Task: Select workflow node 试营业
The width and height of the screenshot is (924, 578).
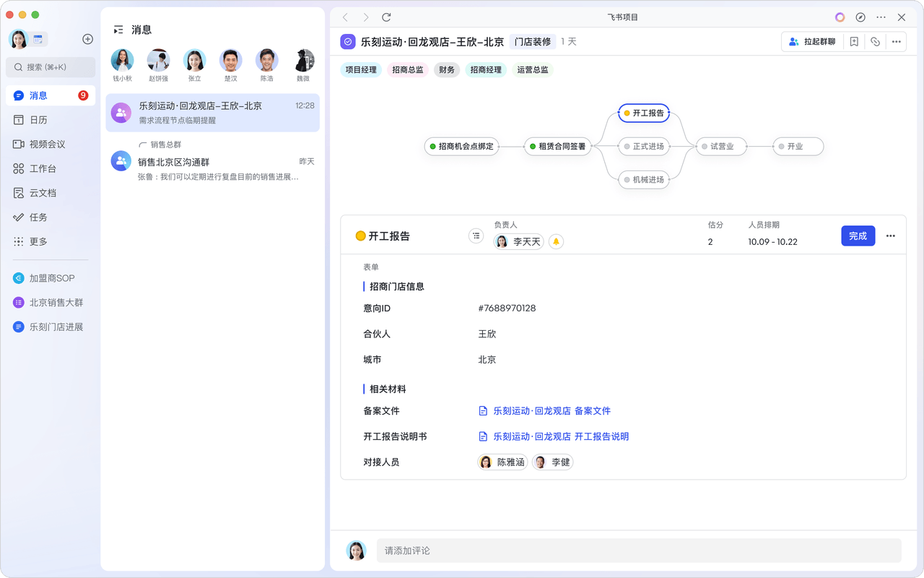Action: [x=721, y=147]
